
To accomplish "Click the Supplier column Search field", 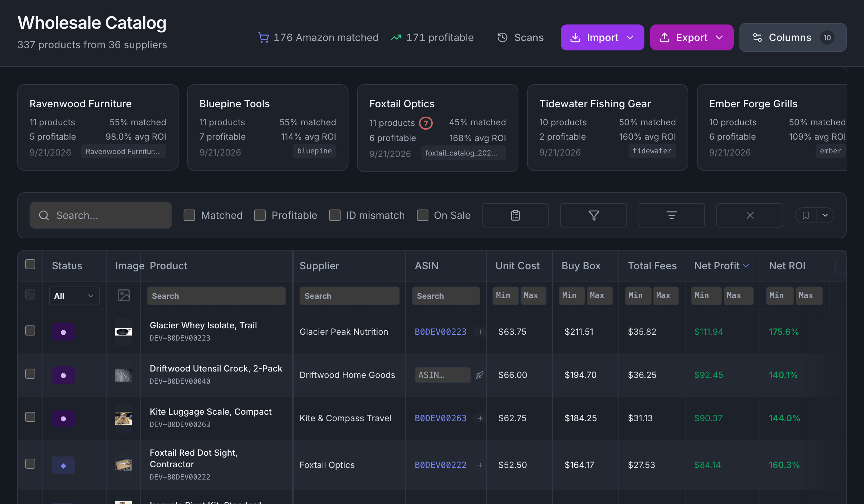I will [x=350, y=296].
